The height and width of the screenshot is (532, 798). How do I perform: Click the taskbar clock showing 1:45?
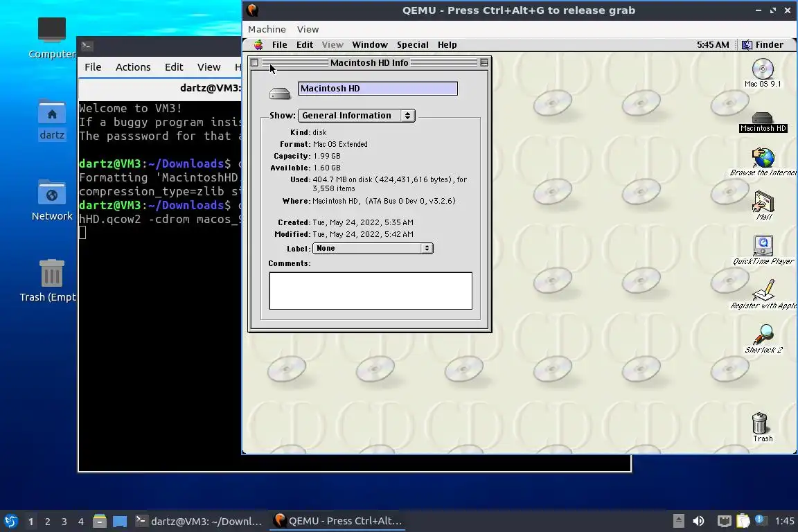[784, 521]
